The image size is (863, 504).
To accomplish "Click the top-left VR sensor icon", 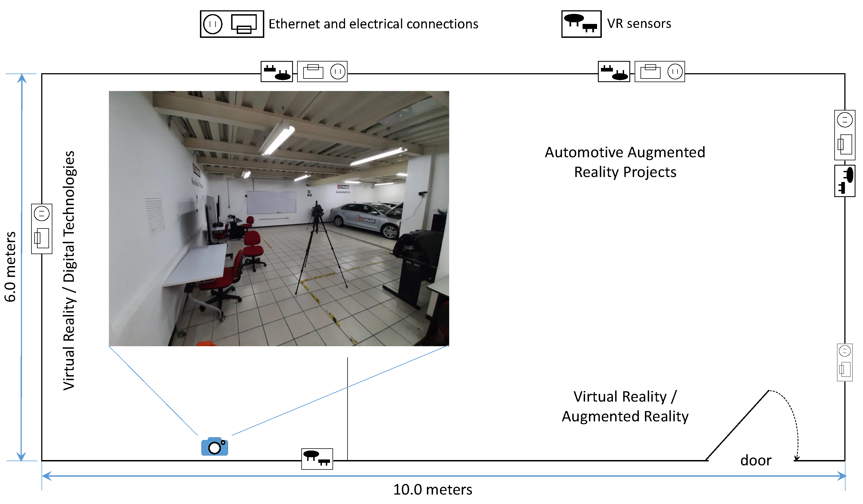I will 277,71.
